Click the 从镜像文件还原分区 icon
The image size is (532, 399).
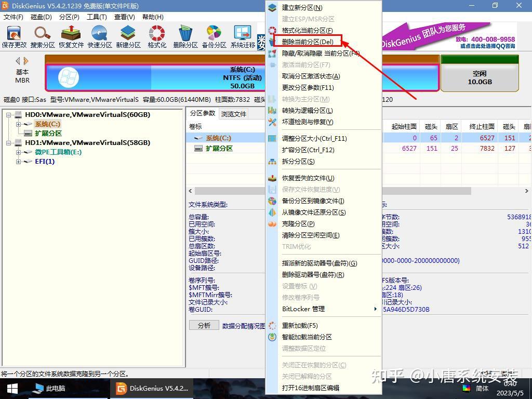pos(272,212)
